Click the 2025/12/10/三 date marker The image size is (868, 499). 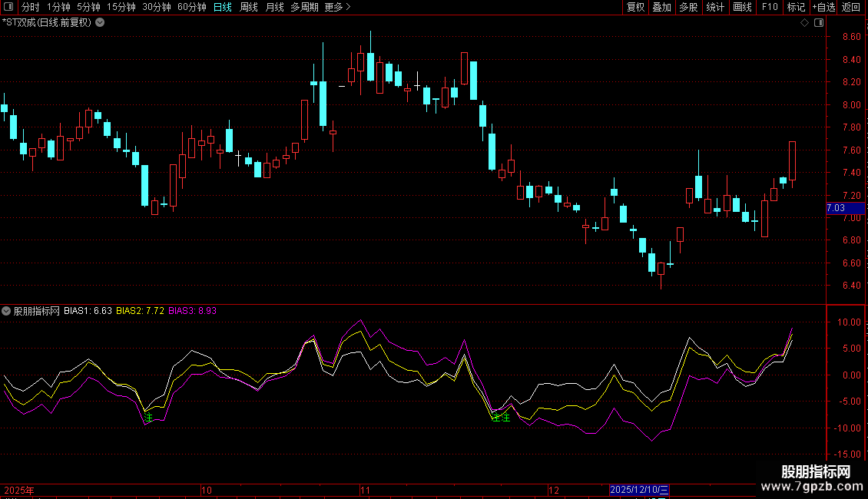[x=639, y=490]
